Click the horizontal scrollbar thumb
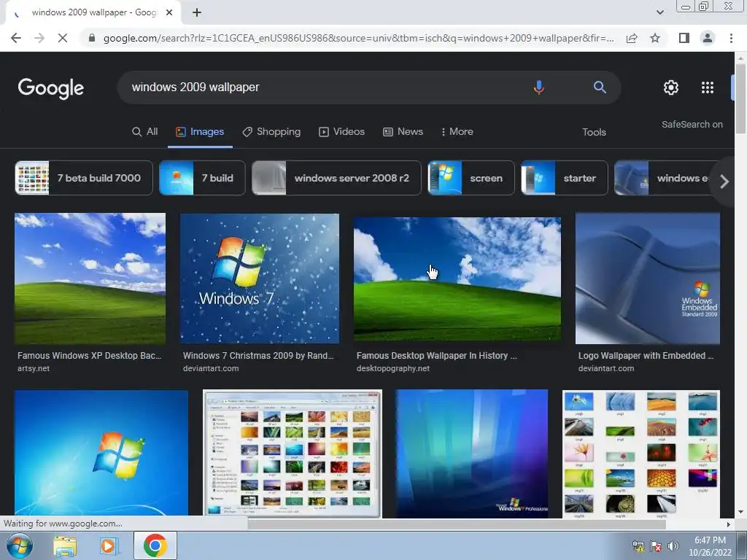 click(x=457, y=524)
